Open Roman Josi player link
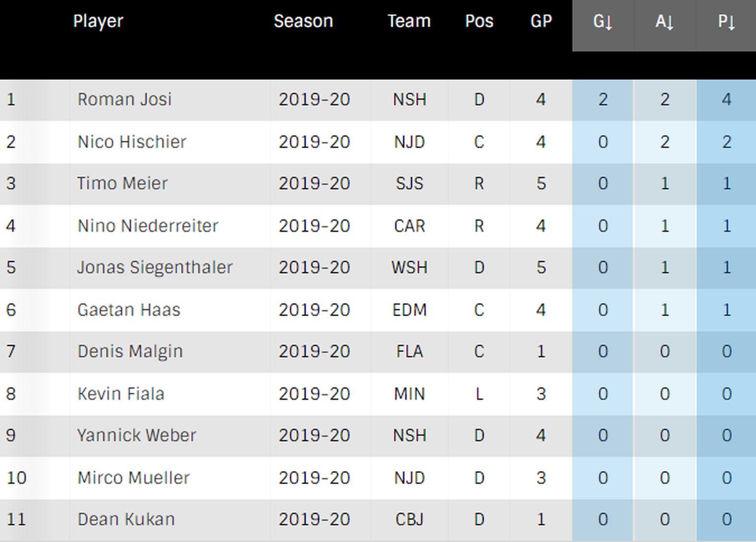Image resolution: width=756 pixels, height=542 pixels. [x=125, y=99]
